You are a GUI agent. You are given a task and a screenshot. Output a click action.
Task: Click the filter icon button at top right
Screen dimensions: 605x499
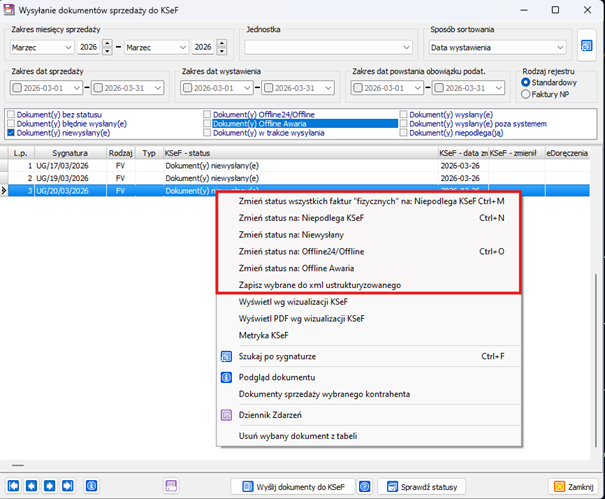coord(587,46)
